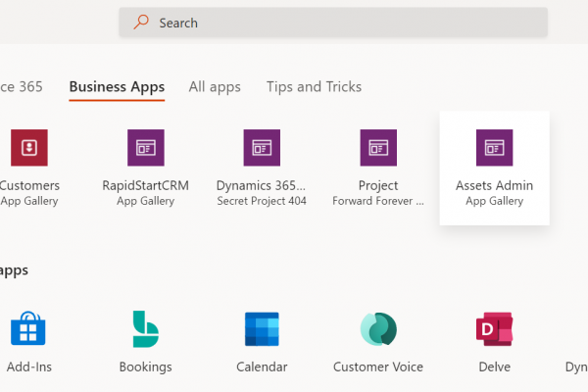The height and width of the screenshot is (392, 588).
Task: Open the Add-Ins store icon
Action: 29,329
